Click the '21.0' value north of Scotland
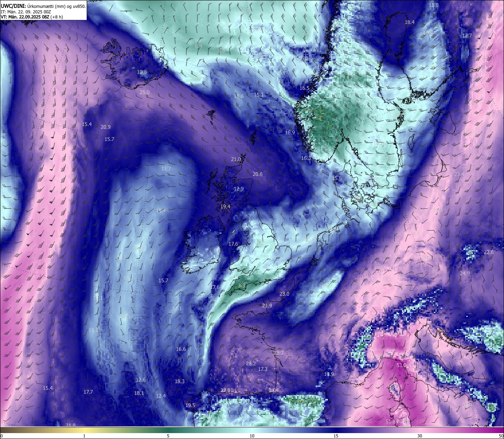The height and width of the screenshot is (439, 504). [236, 159]
